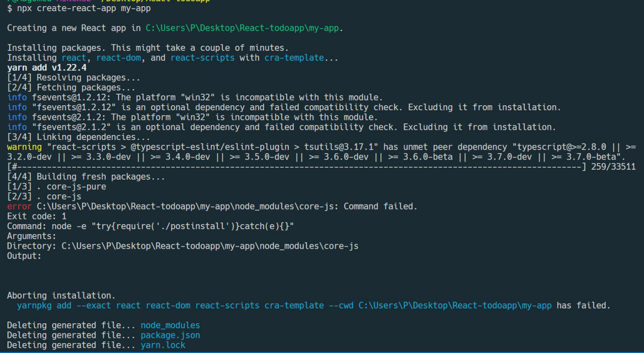This screenshot has height=353, width=644.
Task: Click the Fetching packages step line
Action: pyautogui.click(x=71, y=88)
